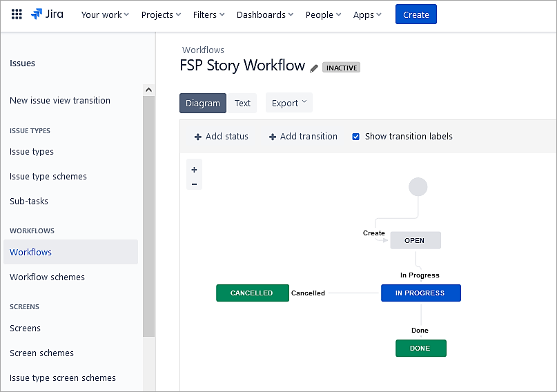Zoom in the diagram with plus icon
The image size is (557, 392).
coord(194,170)
